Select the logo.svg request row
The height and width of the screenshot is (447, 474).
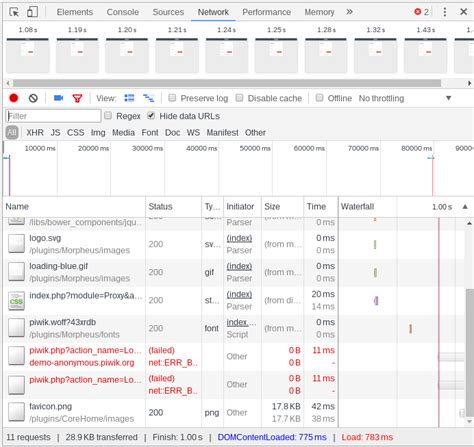point(233,244)
